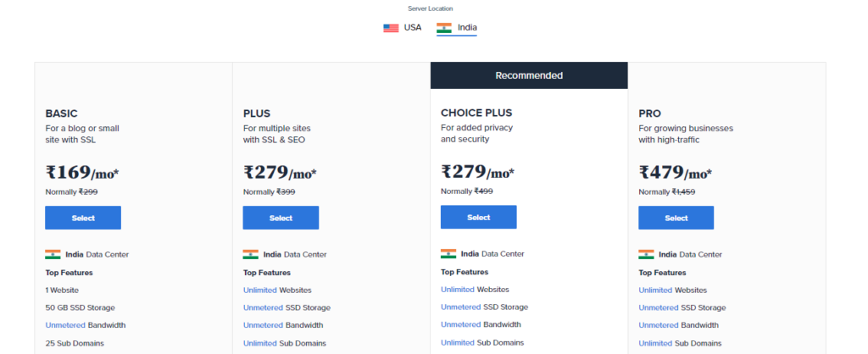The height and width of the screenshot is (354, 868).
Task: Click Unmetered Bandwidth in Choice Plus plan
Action: tap(460, 324)
